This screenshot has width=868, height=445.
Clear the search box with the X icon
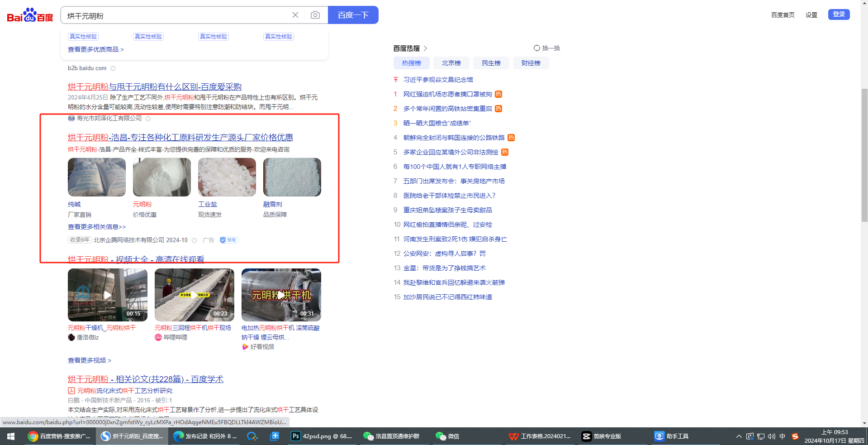tap(295, 15)
